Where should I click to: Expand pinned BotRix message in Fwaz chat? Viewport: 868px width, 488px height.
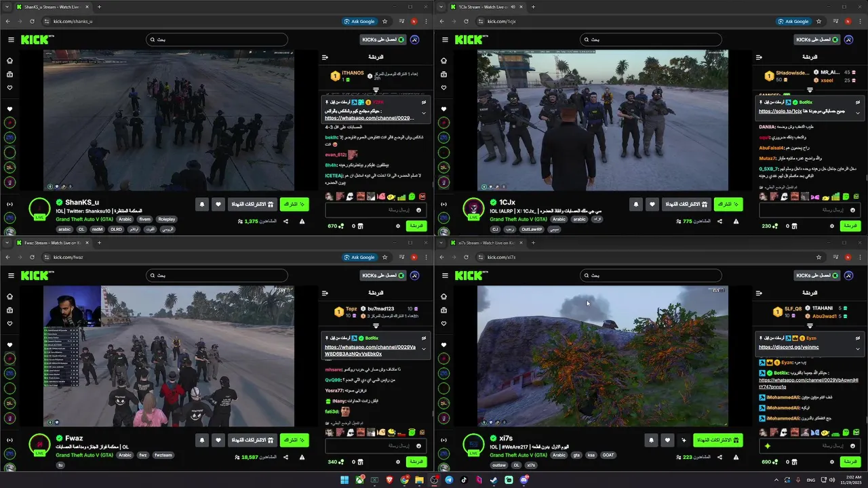pyautogui.click(x=424, y=349)
